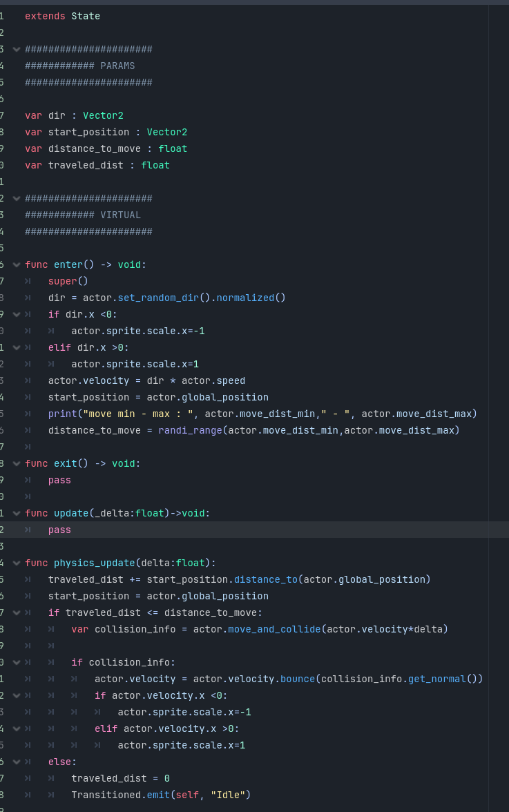Click the 'extends' keyword on the first line
Viewport: 509px width, 812px height.
coord(45,16)
